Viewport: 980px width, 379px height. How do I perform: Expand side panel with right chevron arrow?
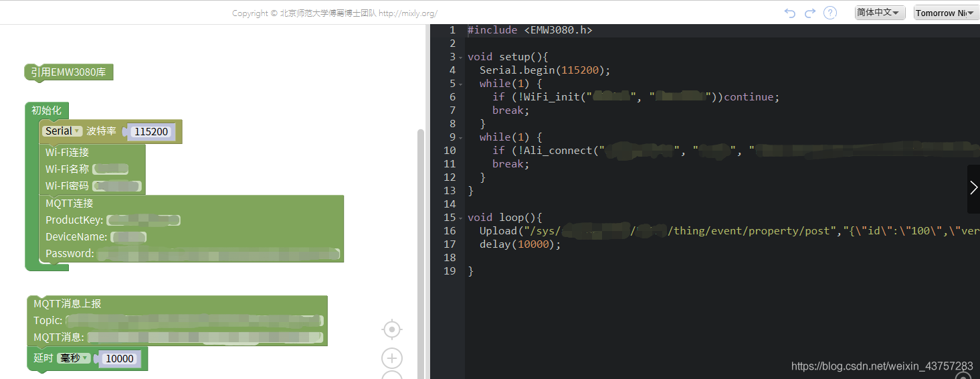[x=973, y=189]
